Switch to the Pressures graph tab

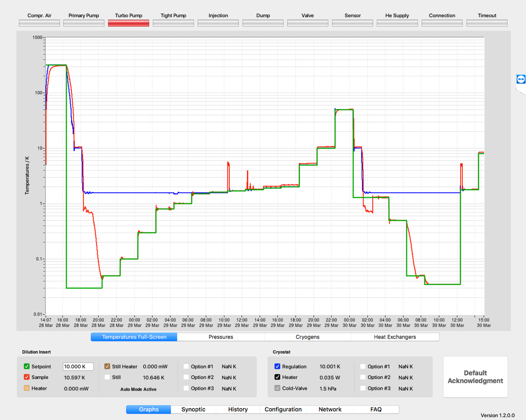220,337
